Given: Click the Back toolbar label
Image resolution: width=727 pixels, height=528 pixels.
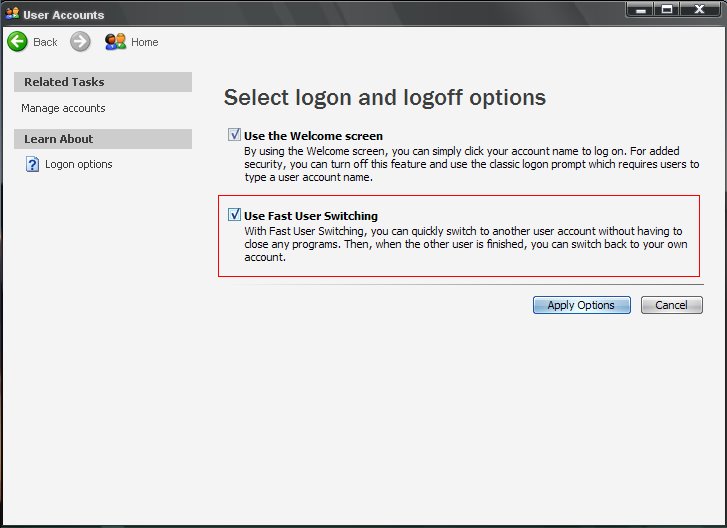Looking at the screenshot, I should 45,42.
